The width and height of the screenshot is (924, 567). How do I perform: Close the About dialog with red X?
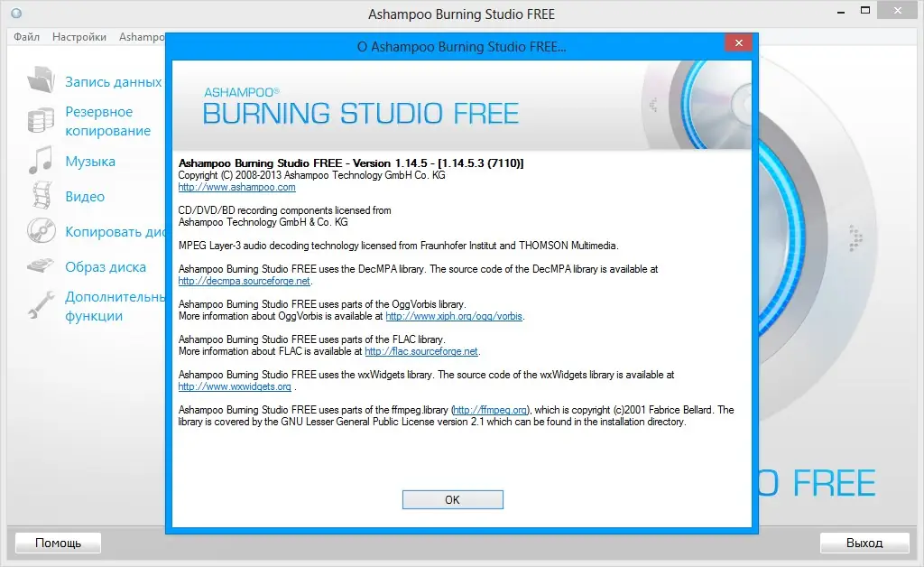click(739, 42)
